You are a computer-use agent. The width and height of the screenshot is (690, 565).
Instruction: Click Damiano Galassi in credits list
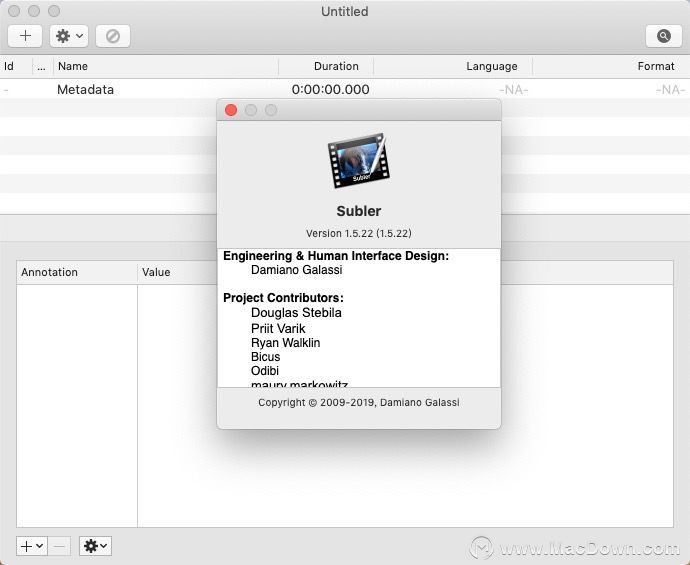click(x=297, y=270)
